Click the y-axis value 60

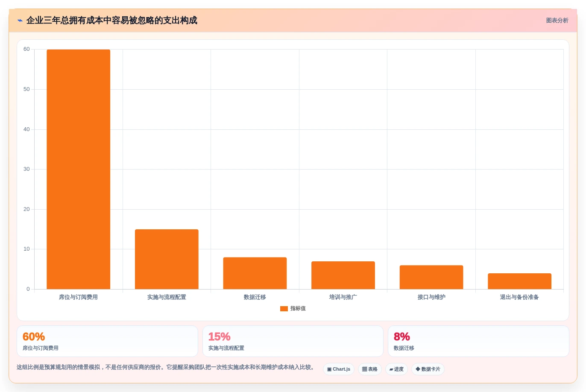click(26, 50)
